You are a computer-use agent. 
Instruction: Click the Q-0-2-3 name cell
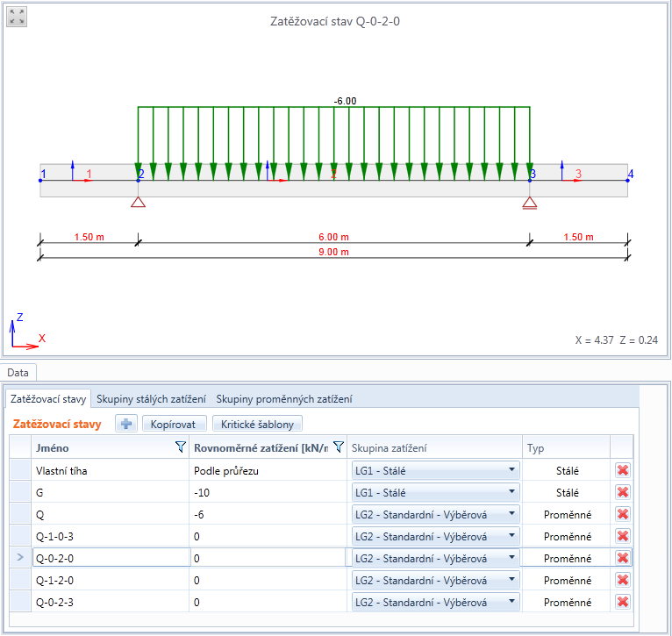point(111,602)
